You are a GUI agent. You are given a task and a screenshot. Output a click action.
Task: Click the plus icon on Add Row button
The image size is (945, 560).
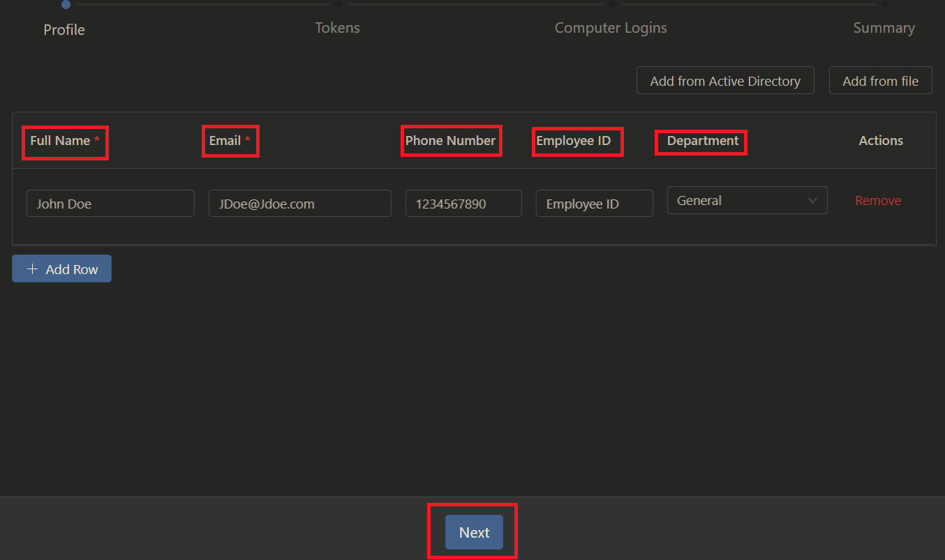32,268
